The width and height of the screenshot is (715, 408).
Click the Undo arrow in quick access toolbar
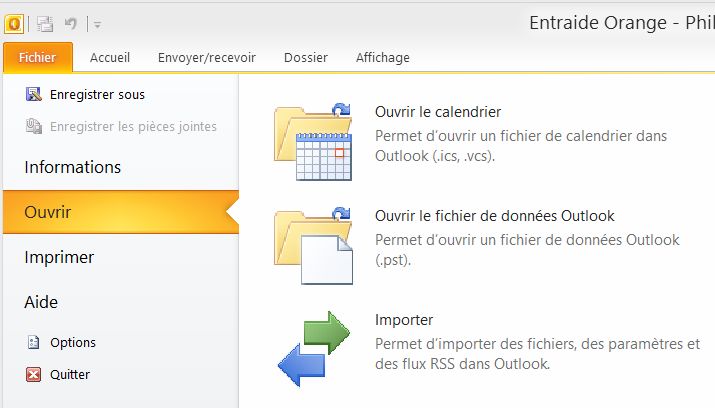pyautogui.click(x=70, y=23)
